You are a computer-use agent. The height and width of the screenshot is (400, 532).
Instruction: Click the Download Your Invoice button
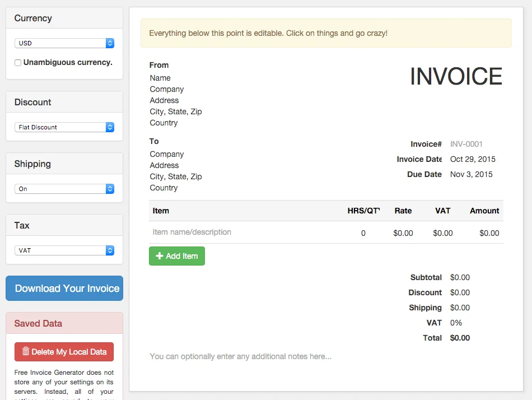64,288
